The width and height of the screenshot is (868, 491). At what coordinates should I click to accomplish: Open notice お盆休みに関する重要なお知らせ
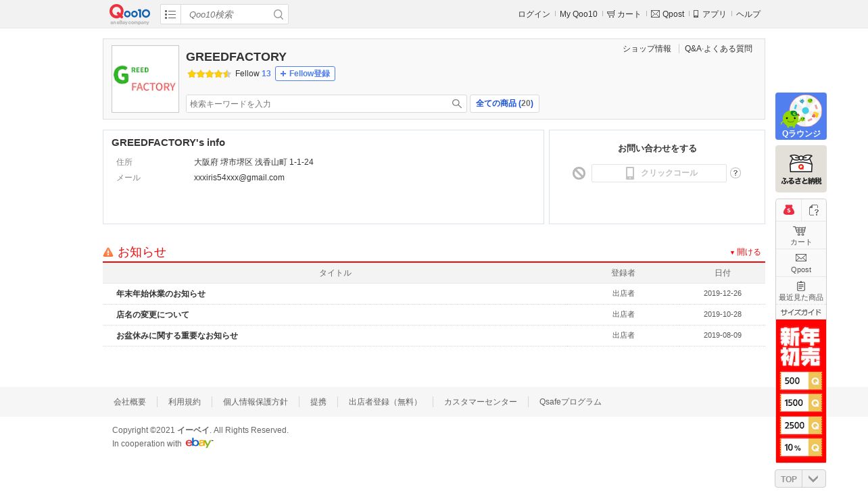[x=177, y=336]
